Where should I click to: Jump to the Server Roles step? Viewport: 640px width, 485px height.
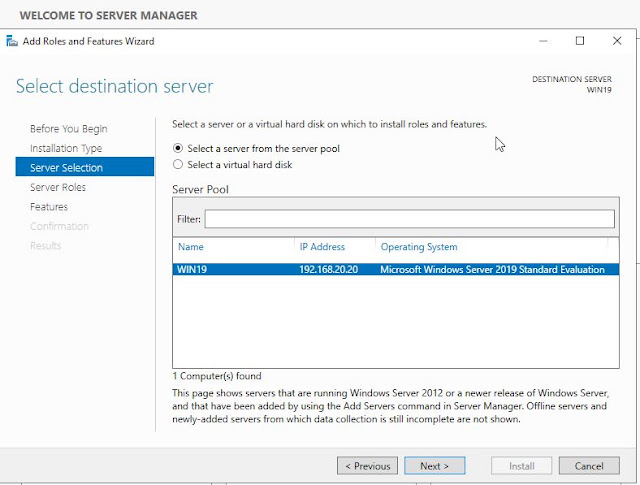tap(58, 187)
